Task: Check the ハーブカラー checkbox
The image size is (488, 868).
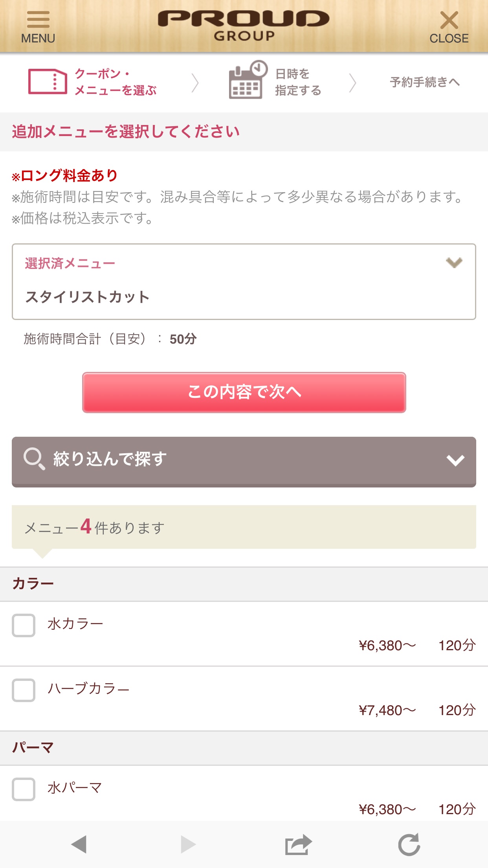Action: pos(24,690)
